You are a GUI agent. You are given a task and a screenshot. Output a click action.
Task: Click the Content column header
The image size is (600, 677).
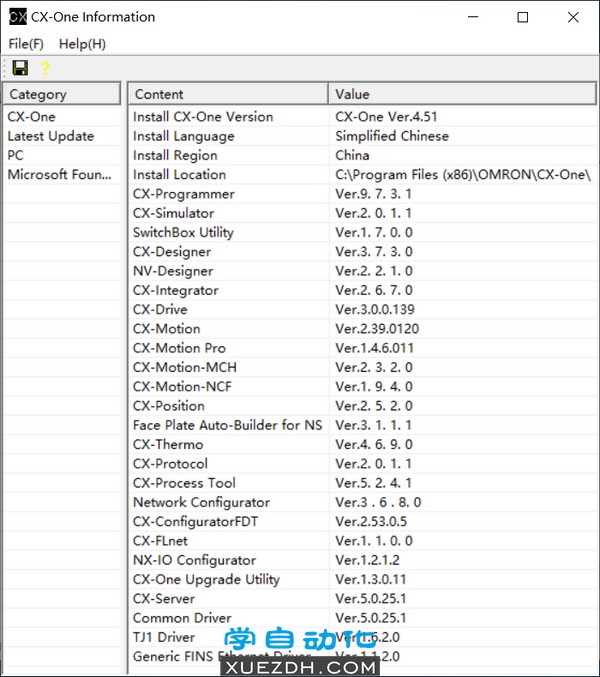click(x=228, y=94)
